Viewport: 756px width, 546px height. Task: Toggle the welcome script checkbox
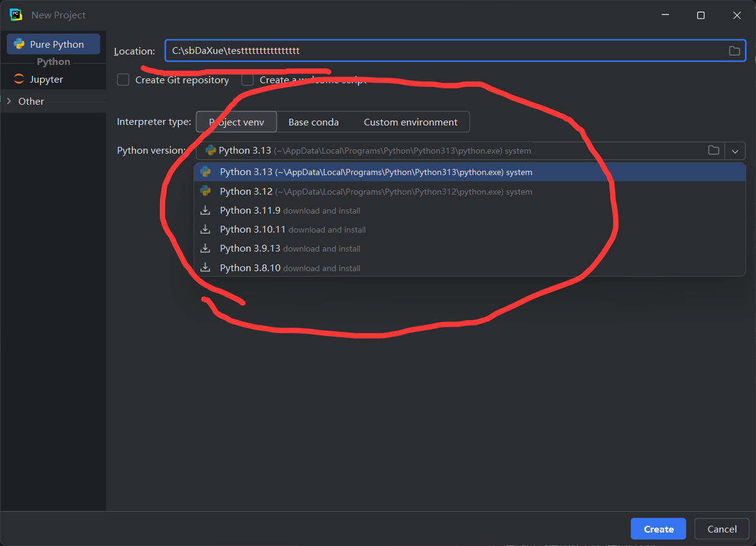point(248,80)
